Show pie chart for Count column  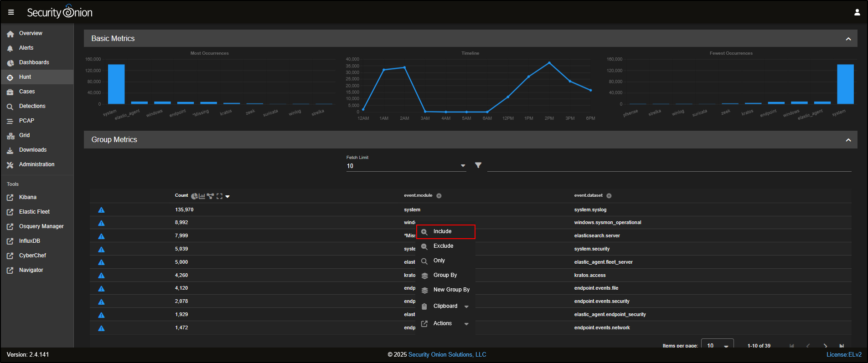[x=194, y=196]
